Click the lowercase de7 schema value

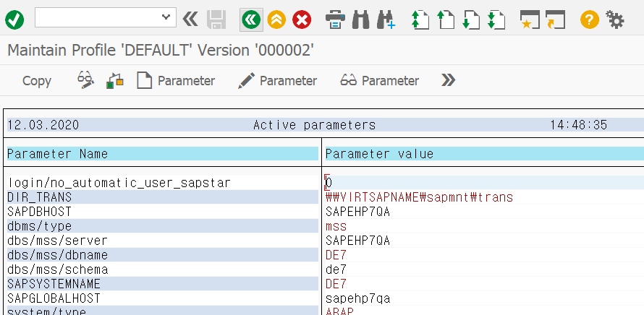pyautogui.click(x=336, y=269)
